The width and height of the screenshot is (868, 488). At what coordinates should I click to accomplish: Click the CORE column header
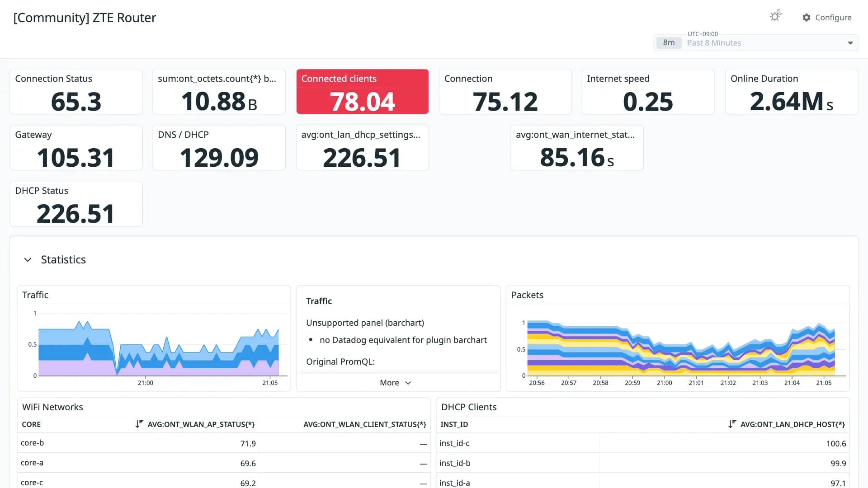pyautogui.click(x=31, y=424)
